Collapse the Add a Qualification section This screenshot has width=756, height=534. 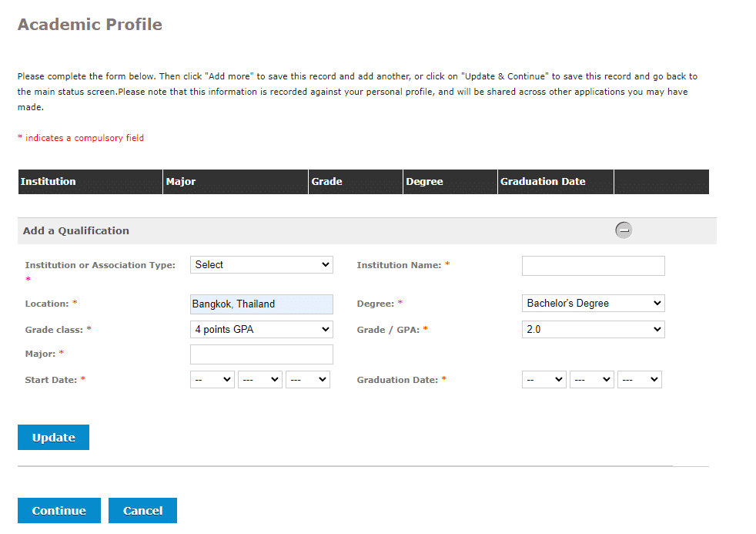point(624,230)
